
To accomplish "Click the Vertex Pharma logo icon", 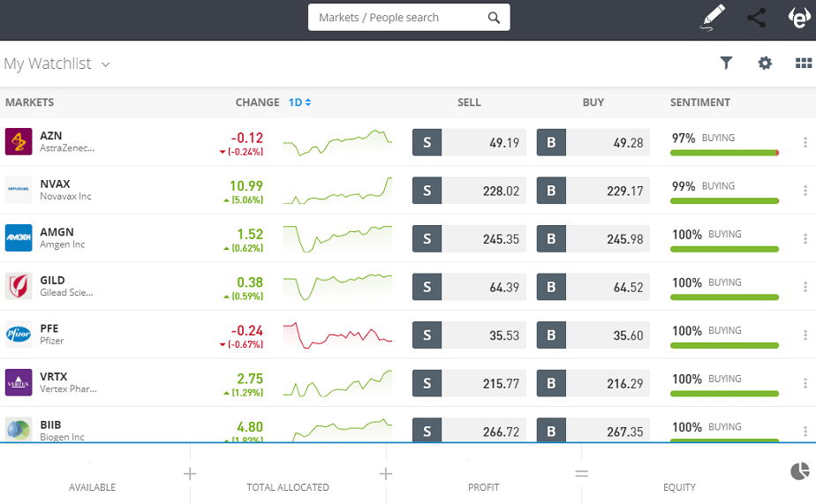I will pos(19,382).
